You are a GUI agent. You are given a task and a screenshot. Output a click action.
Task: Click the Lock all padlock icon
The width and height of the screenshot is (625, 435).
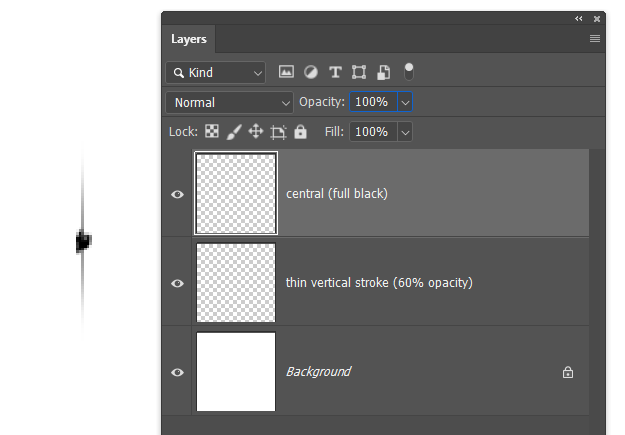[x=300, y=131]
